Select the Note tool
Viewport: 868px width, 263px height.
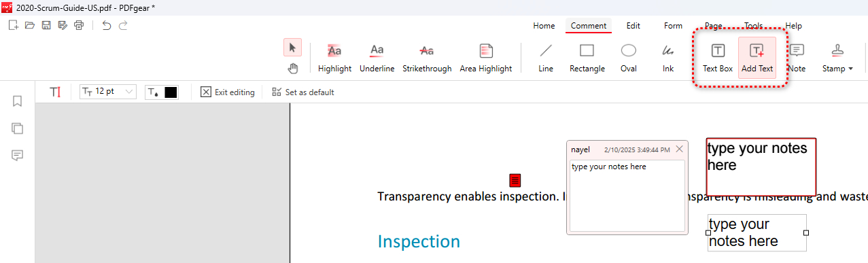coord(797,58)
